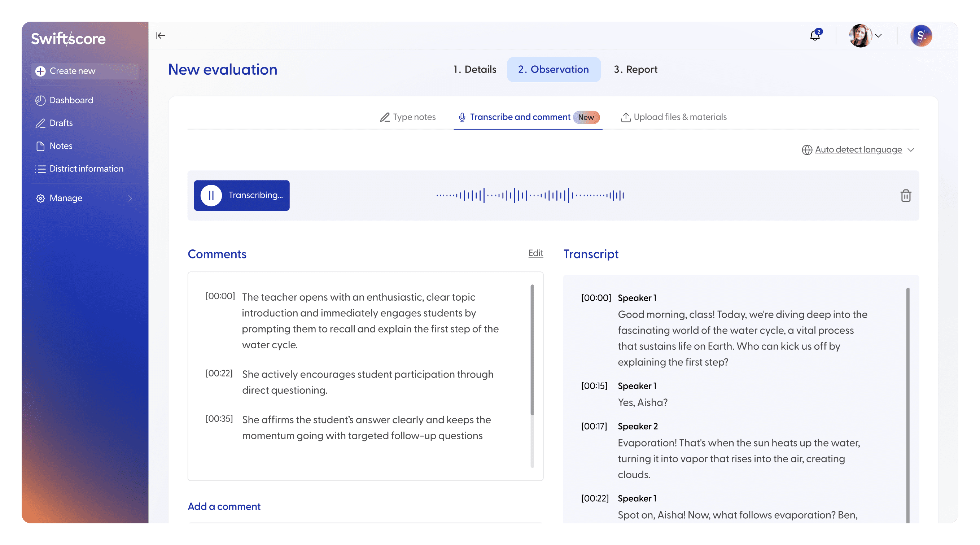980x545 pixels.
Task: Click Add a comment
Action: click(224, 506)
